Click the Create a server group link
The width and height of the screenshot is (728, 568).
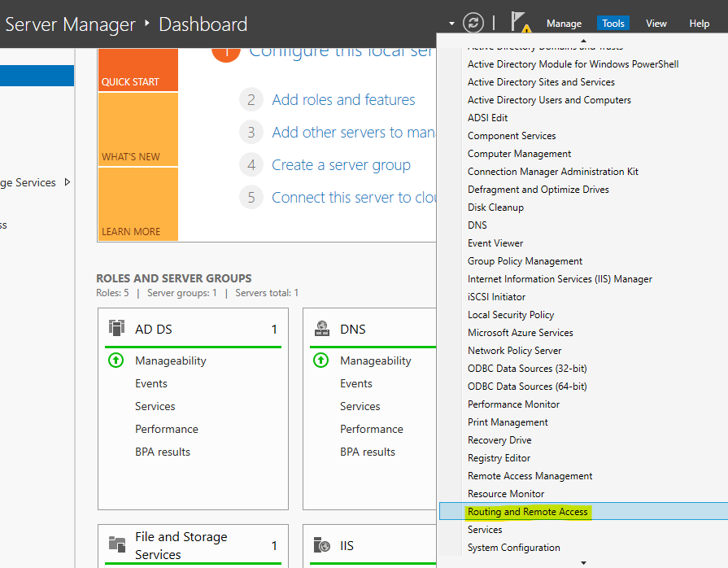pyautogui.click(x=341, y=165)
